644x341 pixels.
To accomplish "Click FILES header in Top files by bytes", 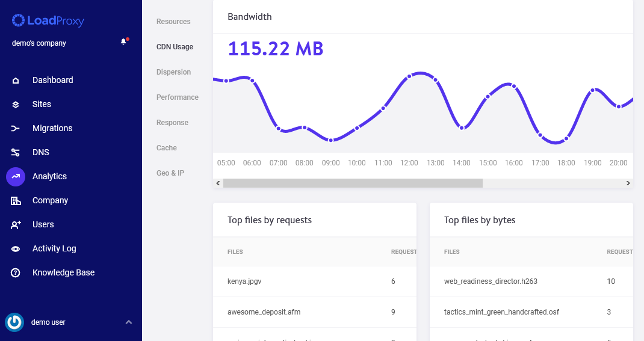I will point(452,251).
